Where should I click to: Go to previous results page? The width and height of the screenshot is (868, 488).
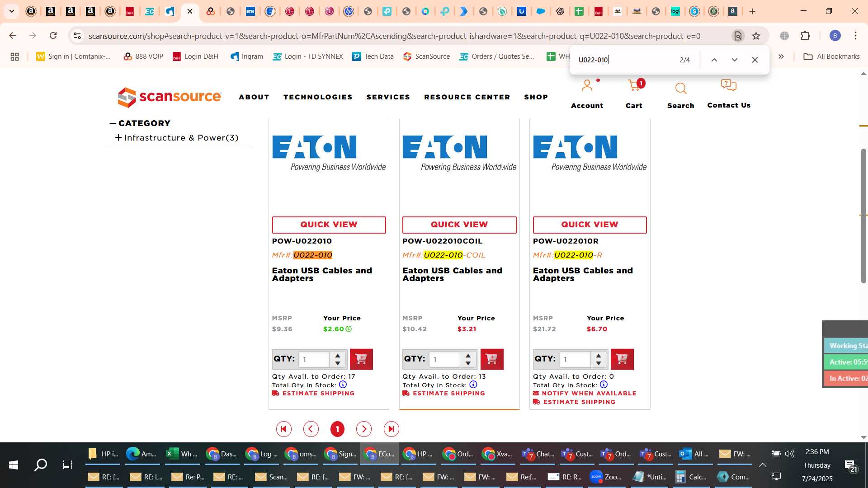(x=311, y=429)
